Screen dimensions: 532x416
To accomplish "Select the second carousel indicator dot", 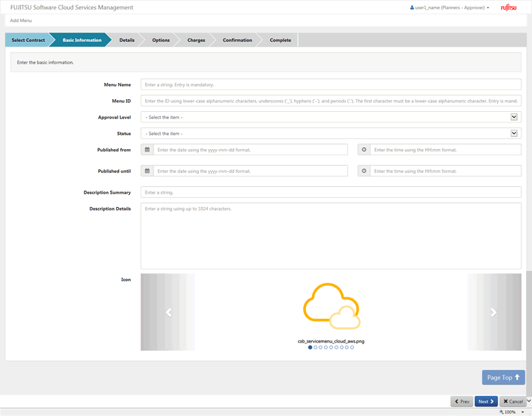I will 315,347.
